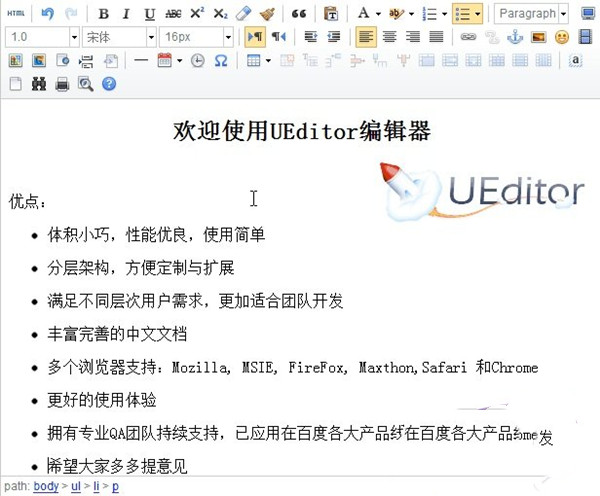Insert an image
Image resolution: width=600 pixels, height=496 pixels.
click(538, 37)
